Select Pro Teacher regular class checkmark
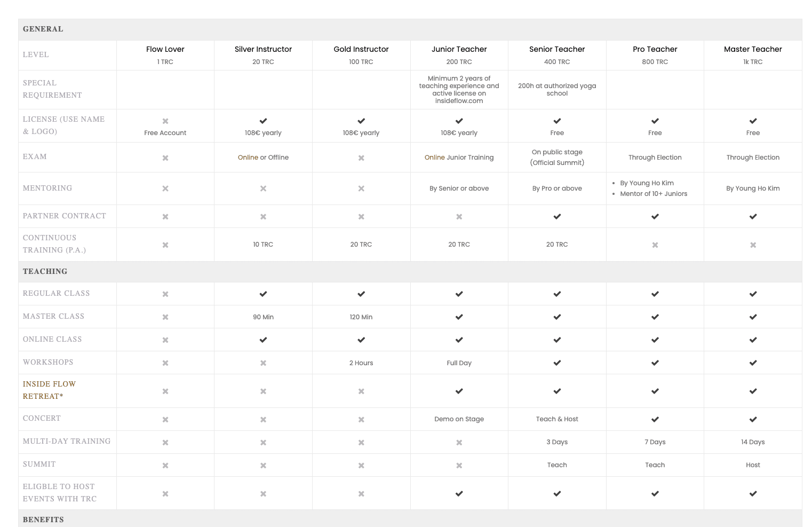Image resolution: width=812 pixels, height=527 pixels. point(655,294)
